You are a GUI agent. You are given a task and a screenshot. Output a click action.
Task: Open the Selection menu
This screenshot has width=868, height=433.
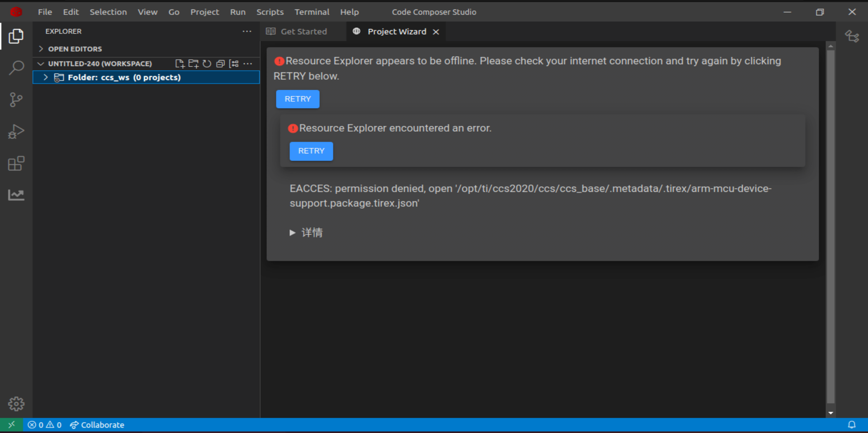(108, 12)
